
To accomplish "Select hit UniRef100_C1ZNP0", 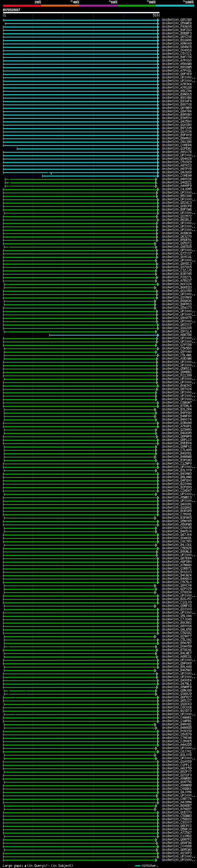I will pos(177,464).
